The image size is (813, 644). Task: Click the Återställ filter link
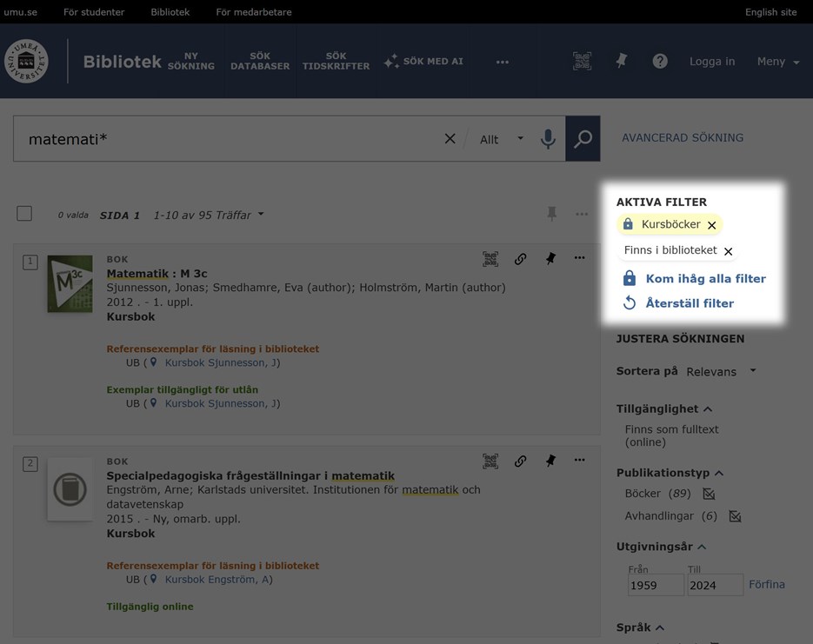[x=689, y=303]
